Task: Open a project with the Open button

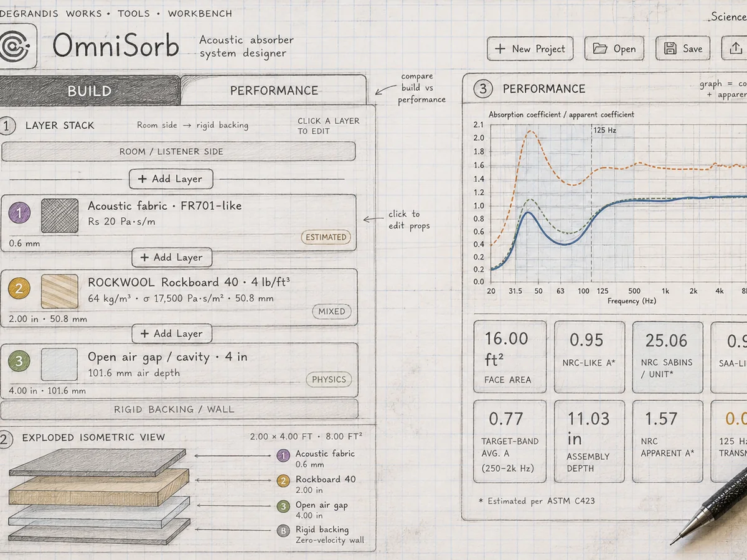Action: (614, 49)
